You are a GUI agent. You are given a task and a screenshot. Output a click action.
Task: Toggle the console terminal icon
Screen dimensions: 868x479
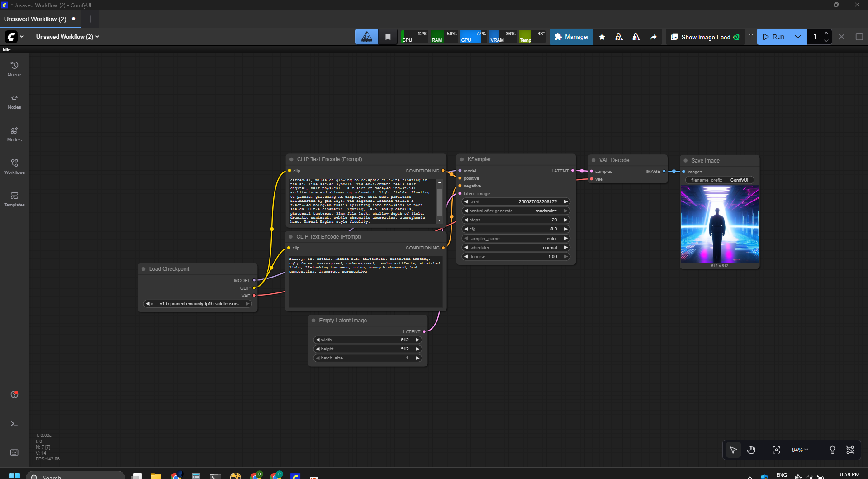[14, 424]
